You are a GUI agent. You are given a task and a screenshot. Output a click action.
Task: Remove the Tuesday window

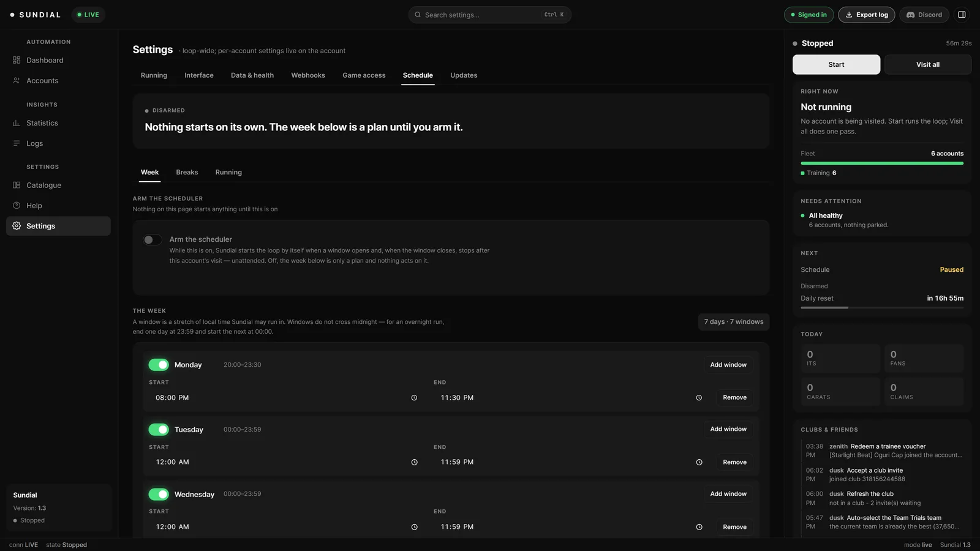coord(734,462)
